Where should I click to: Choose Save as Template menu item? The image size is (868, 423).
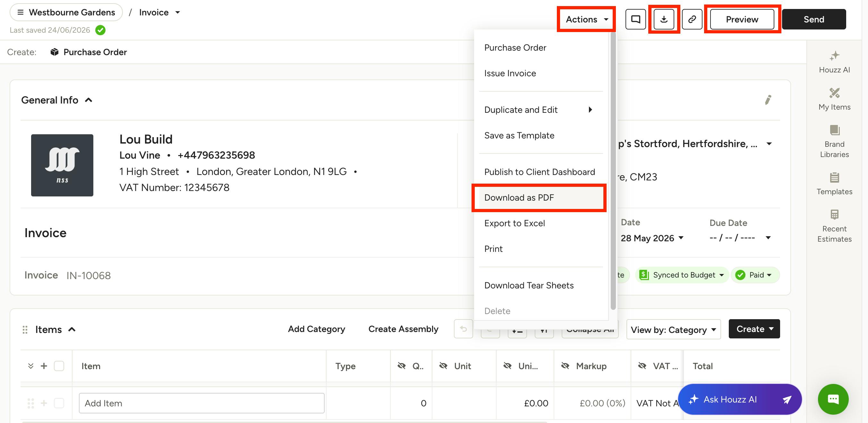click(541, 135)
